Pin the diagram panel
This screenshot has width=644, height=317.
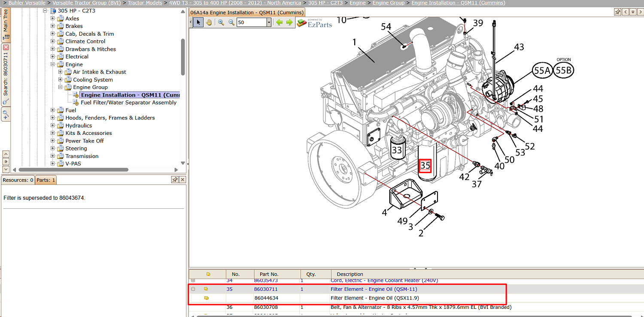point(617,12)
